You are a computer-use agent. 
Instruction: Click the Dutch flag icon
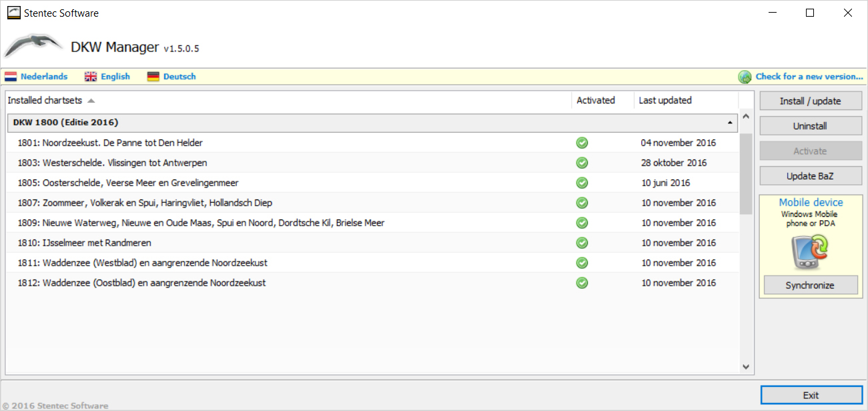tap(11, 77)
